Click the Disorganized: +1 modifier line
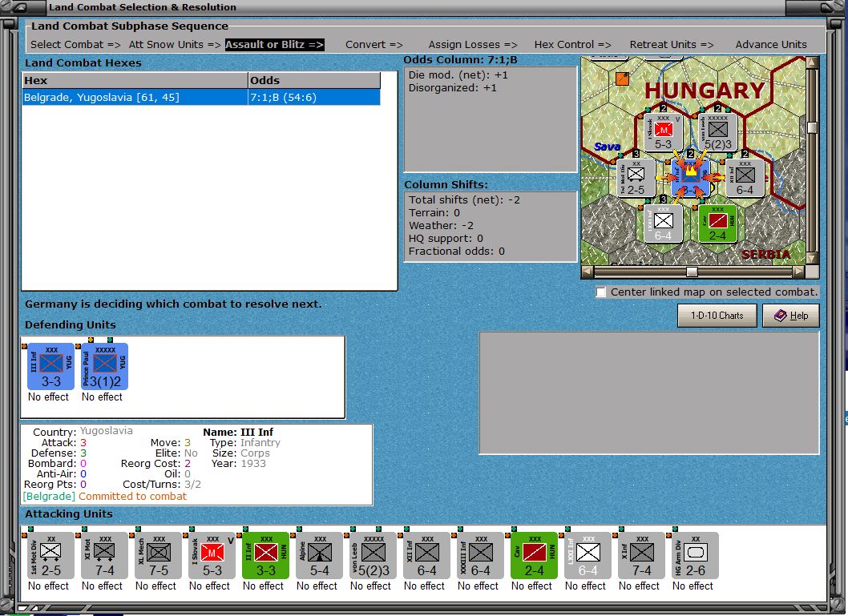This screenshot has height=616, width=848. coord(452,88)
